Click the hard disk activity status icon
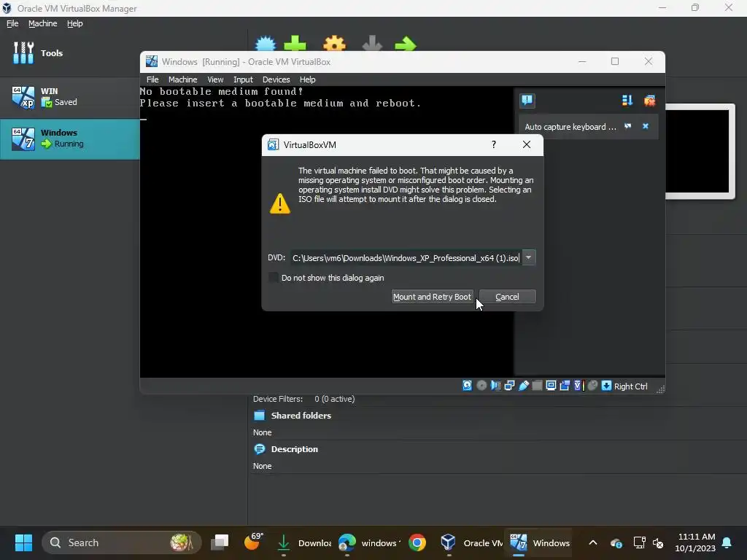 click(468, 386)
